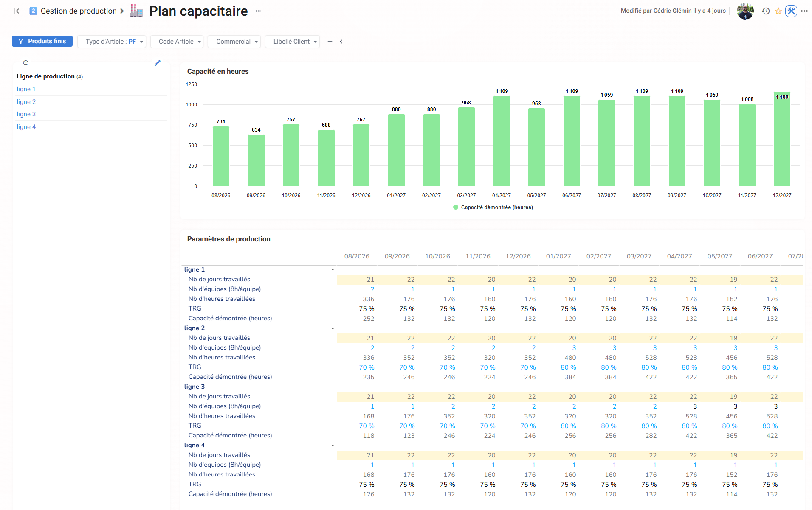
Task: Edit ligne 3 Nb d'équipes for 10/2026
Action: (x=453, y=406)
